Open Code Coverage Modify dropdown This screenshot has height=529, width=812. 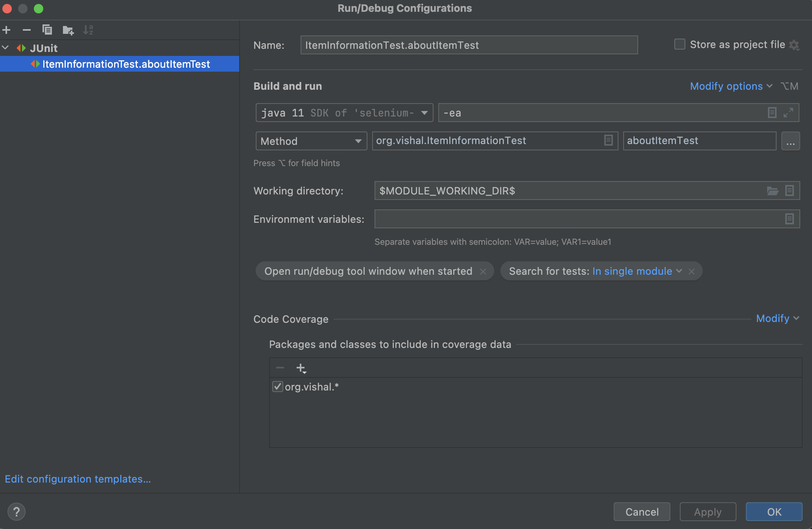coord(778,318)
